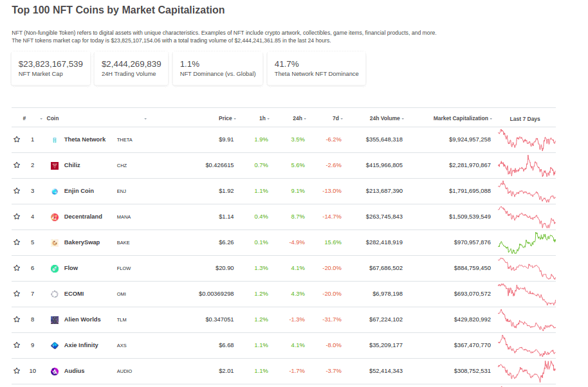Sort by the # rank column header
This screenshot has width=588, height=387.
click(24, 118)
